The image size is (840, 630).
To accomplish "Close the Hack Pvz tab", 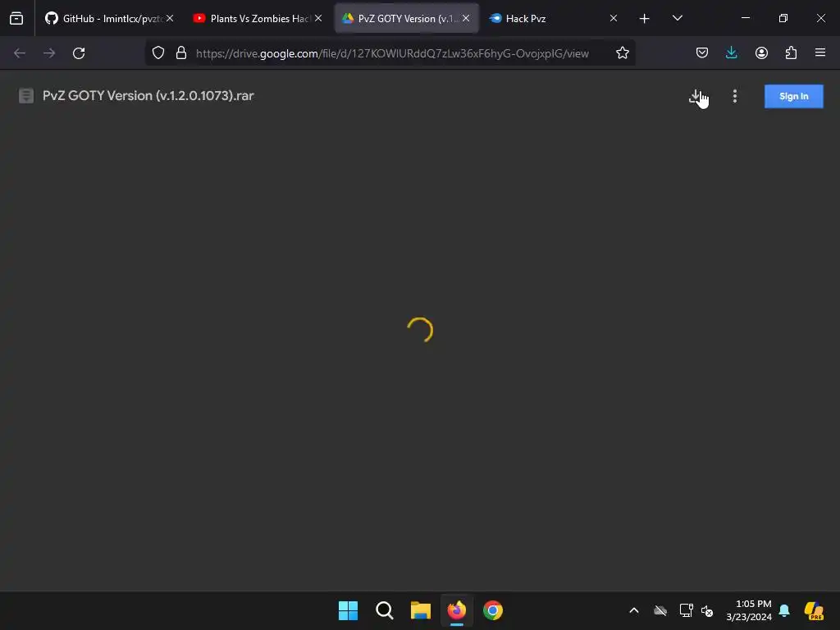I will (x=614, y=18).
